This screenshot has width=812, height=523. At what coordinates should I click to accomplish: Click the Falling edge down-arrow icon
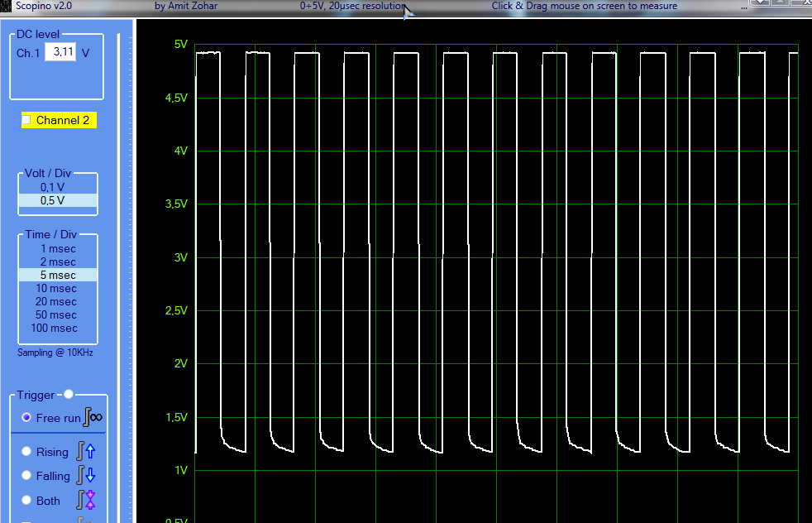tap(86, 476)
